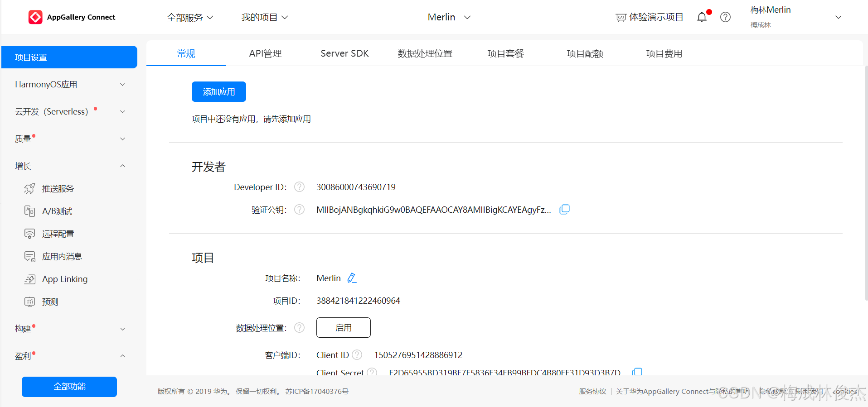Open the notification bell icon
Viewport: 868px width, 407px height.
tap(702, 17)
